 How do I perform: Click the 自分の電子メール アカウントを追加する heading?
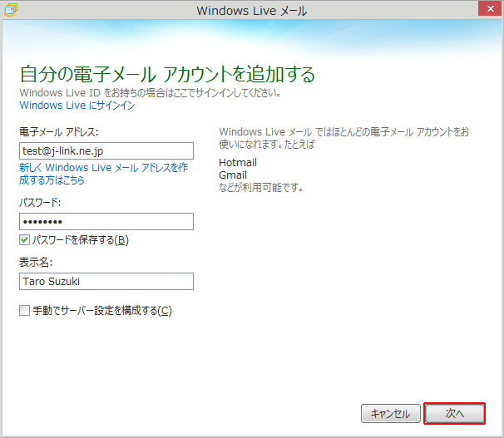pyautogui.click(x=167, y=74)
